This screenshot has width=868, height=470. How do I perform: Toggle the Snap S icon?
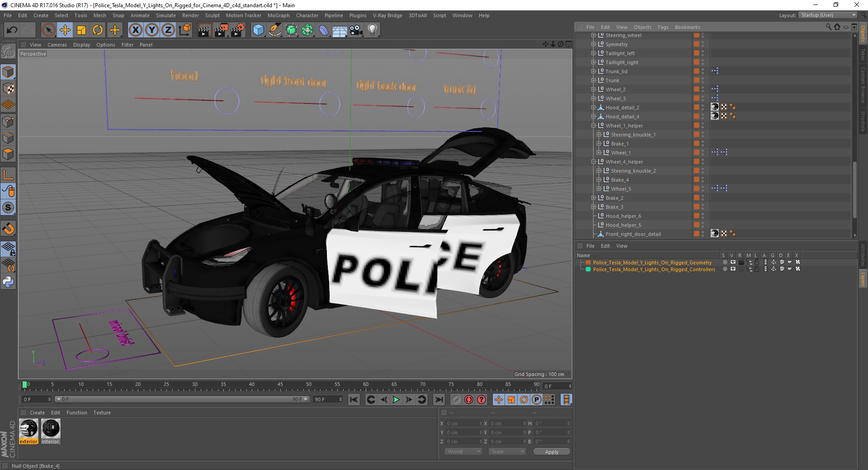8,208
